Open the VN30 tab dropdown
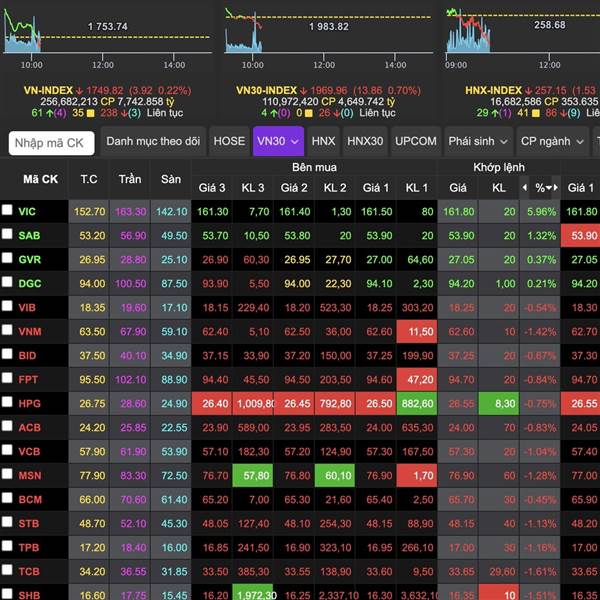Screen dimensions: 600x600 pos(295,142)
